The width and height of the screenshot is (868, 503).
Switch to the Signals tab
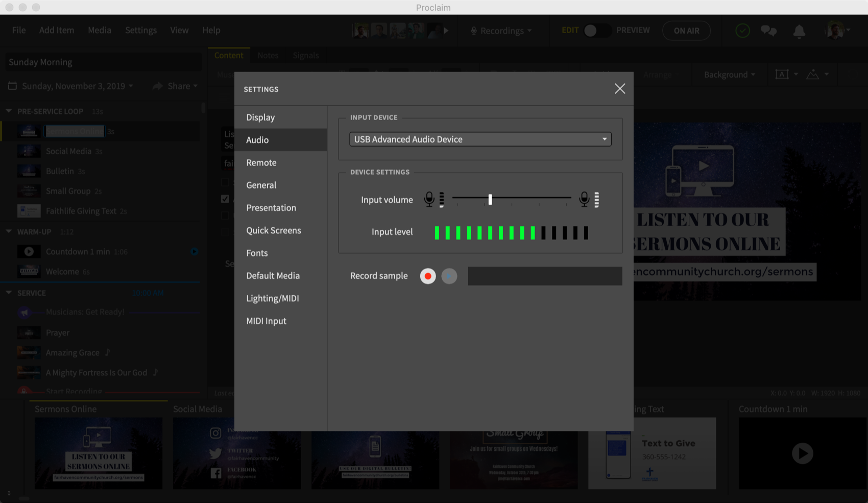pos(306,55)
